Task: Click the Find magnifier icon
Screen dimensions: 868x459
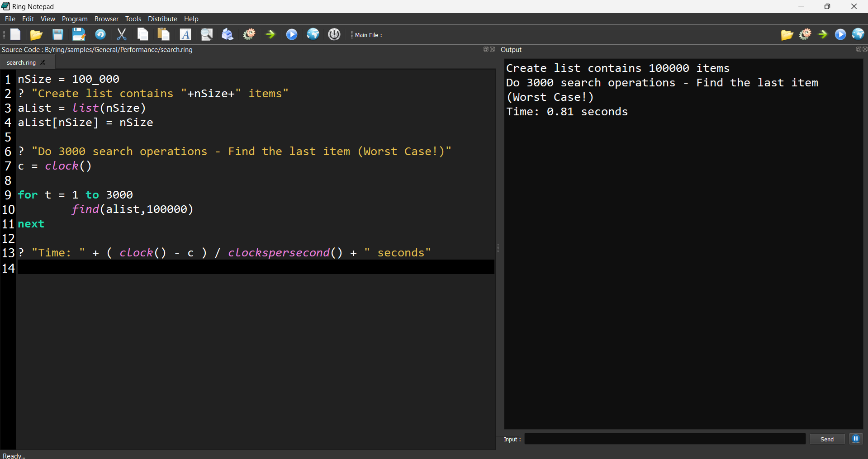Action: (207, 34)
